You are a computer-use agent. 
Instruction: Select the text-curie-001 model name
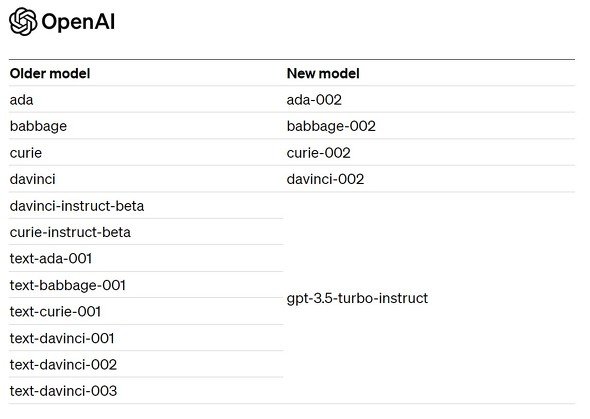pyautogui.click(x=55, y=312)
